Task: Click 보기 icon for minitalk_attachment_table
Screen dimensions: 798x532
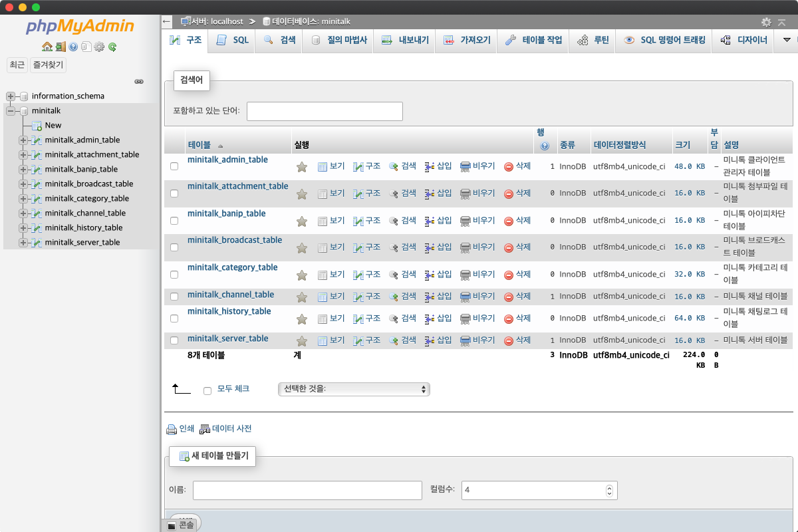Action: (x=323, y=194)
